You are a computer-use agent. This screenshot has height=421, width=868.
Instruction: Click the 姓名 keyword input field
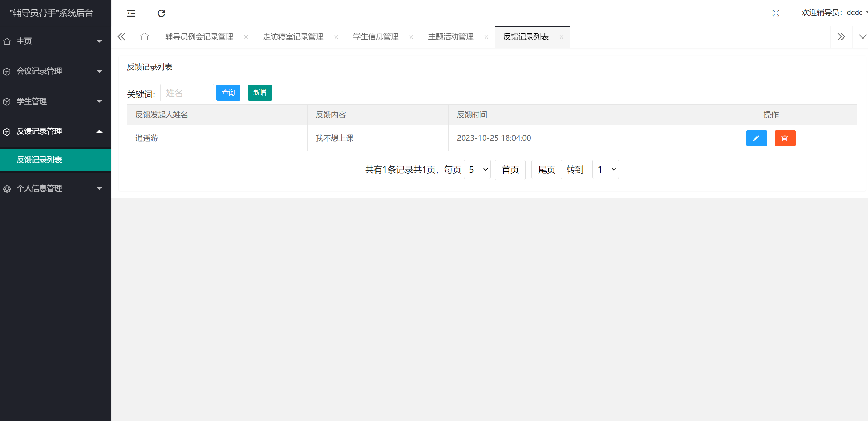(187, 93)
